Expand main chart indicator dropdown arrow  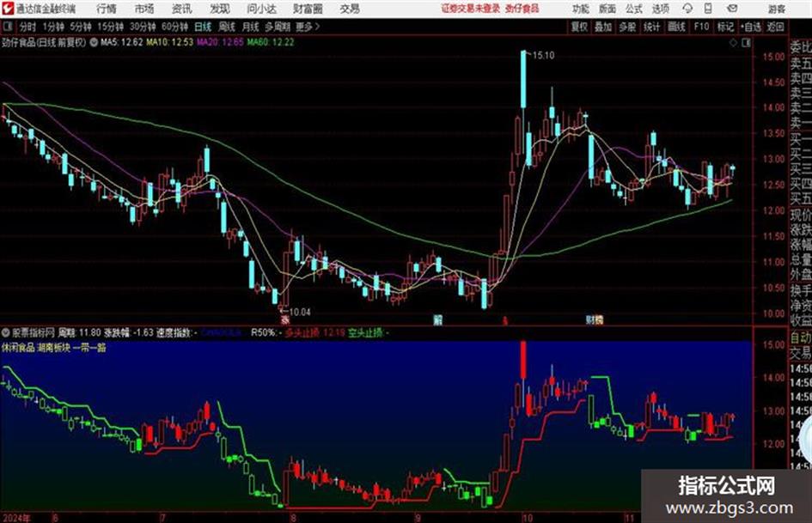94,42
